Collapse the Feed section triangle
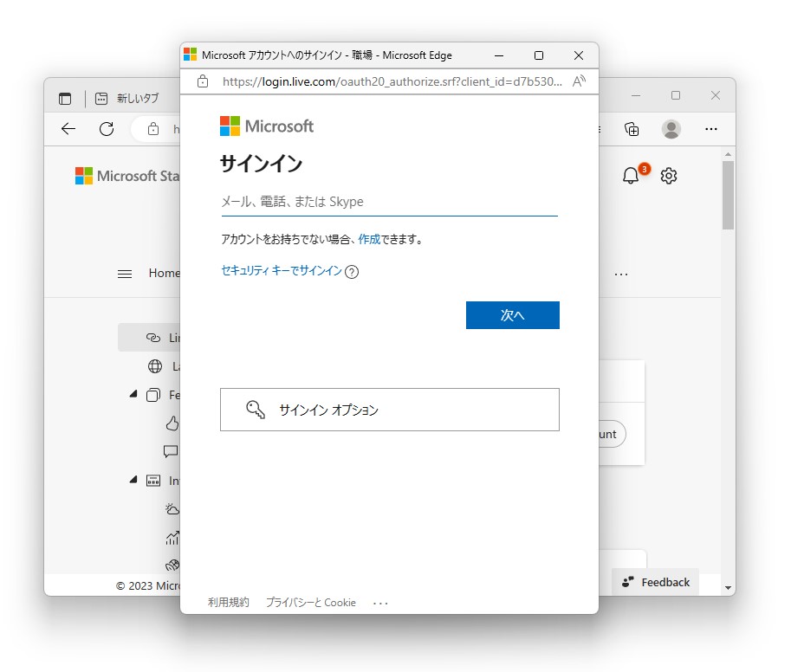This screenshot has height=672, width=791. (x=132, y=394)
